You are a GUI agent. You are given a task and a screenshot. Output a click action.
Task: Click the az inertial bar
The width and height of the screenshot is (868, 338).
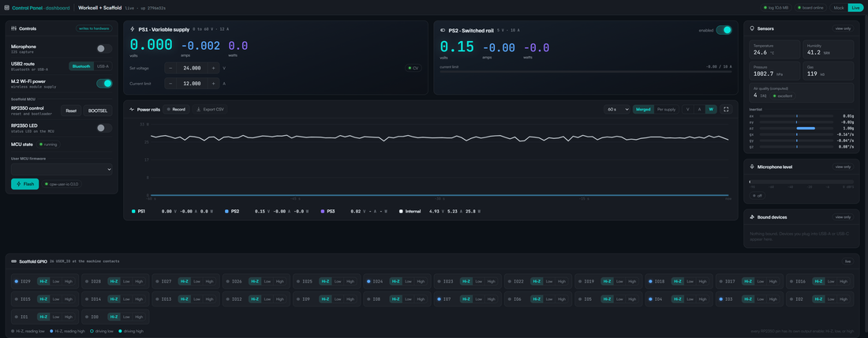coord(795,128)
